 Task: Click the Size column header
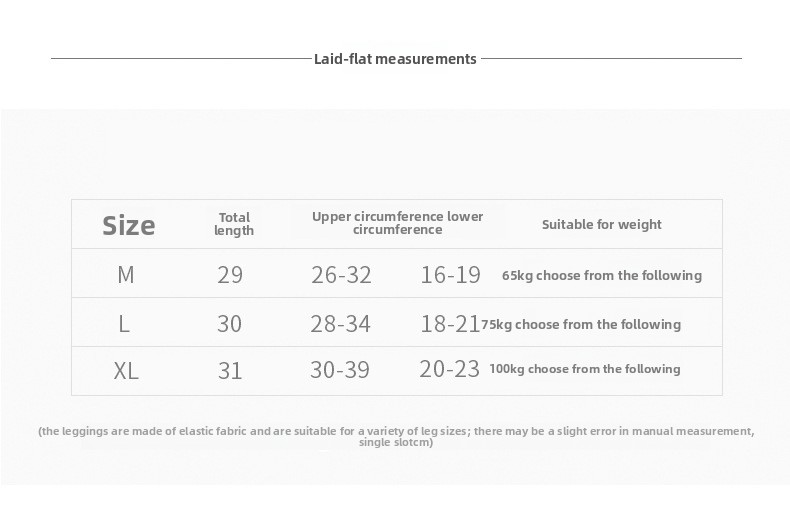[129, 225]
